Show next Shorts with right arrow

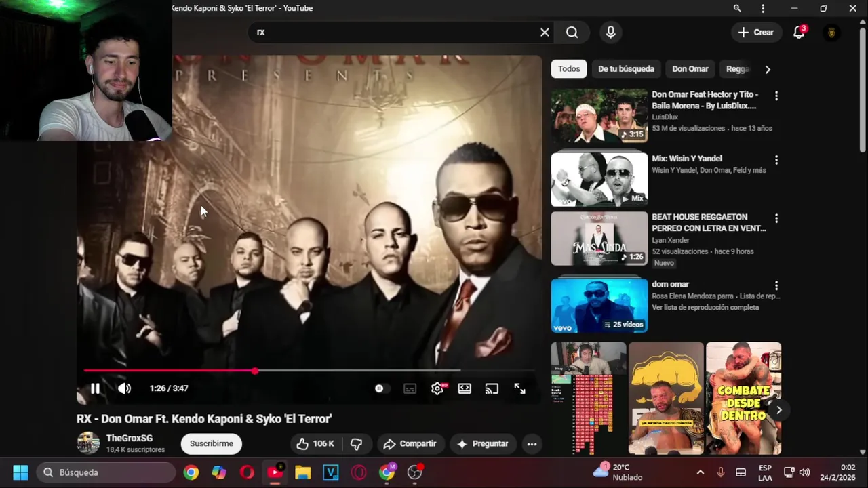pos(778,409)
